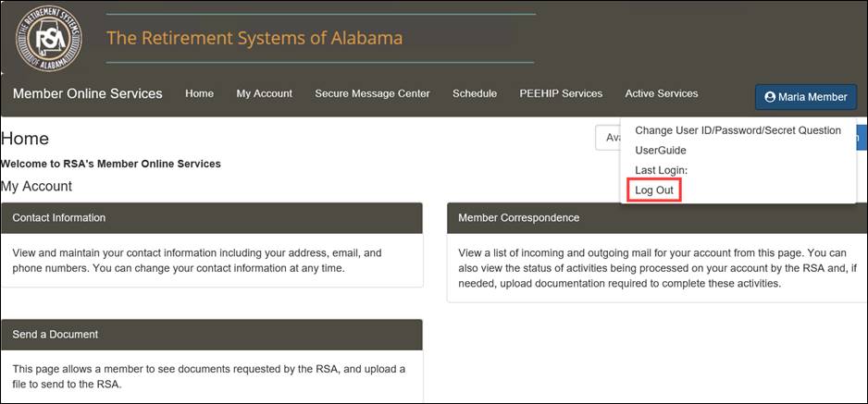868x404 pixels.
Task: Open the Active Services menu
Action: tap(662, 94)
